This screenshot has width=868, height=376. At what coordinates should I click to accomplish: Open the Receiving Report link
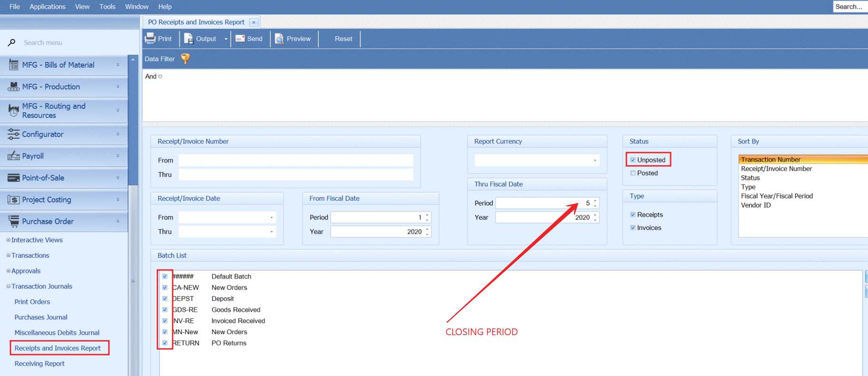coord(39,364)
